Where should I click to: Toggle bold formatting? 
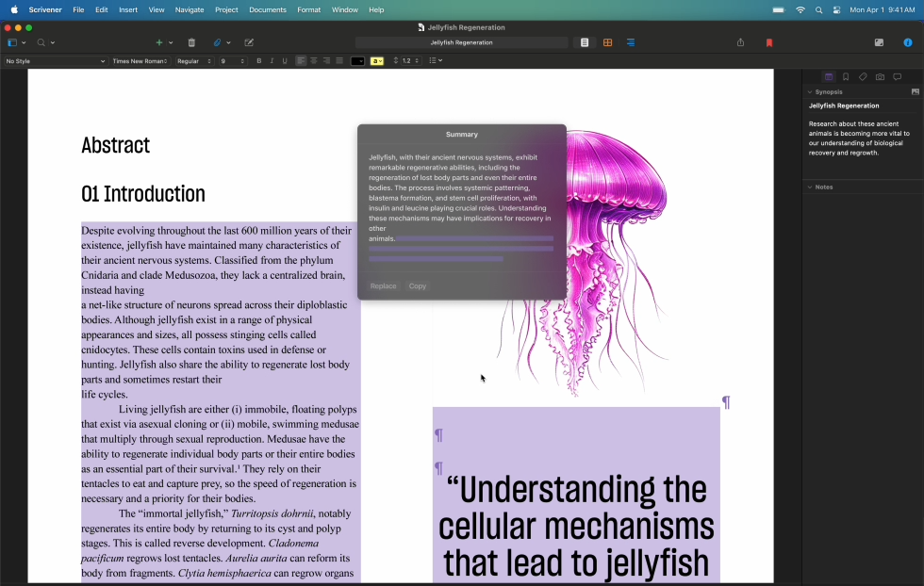pos(259,61)
